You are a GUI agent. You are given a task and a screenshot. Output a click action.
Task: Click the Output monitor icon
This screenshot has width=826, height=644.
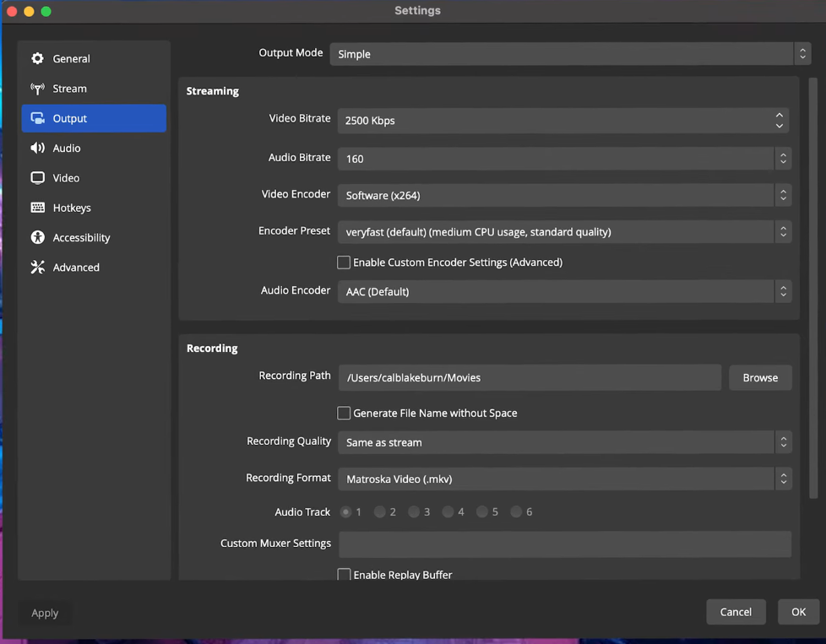pos(37,119)
